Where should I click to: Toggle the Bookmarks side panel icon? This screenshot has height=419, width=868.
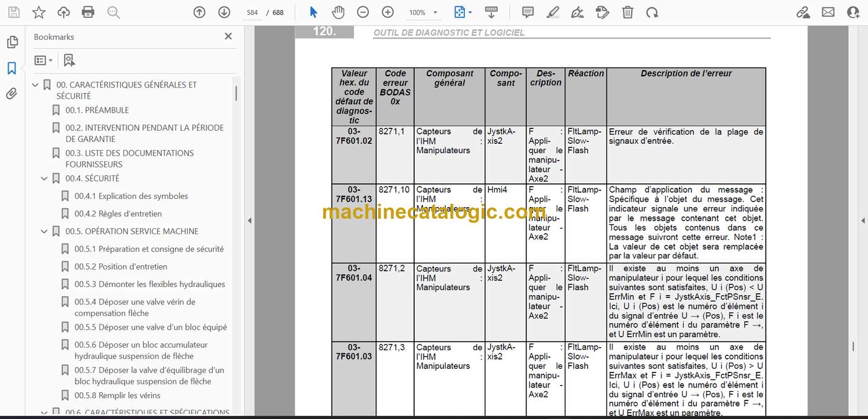click(x=12, y=68)
